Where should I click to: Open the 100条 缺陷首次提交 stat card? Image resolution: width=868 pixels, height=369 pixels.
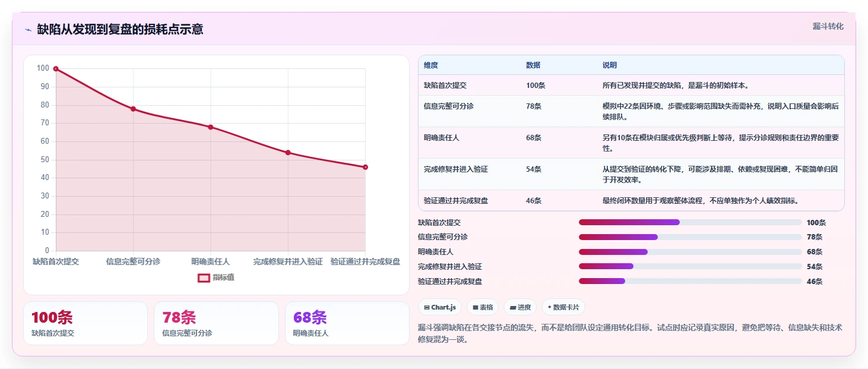(x=85, y=323)
